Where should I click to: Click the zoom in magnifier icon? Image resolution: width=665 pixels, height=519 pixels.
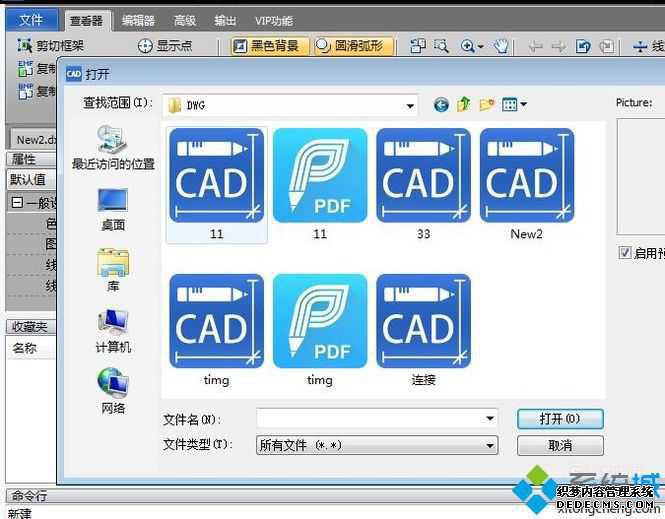point(467,46)
